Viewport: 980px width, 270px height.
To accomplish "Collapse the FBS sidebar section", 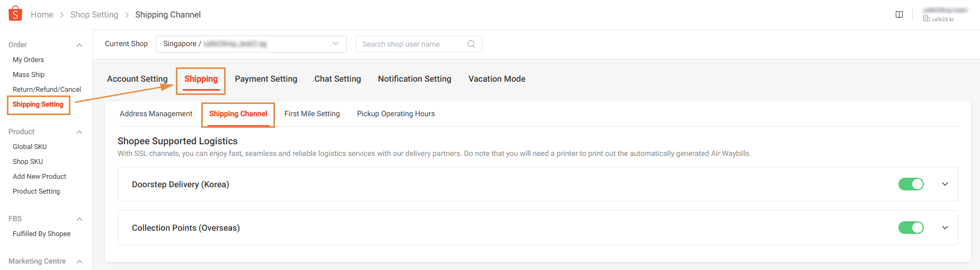I will coord(79,219).
